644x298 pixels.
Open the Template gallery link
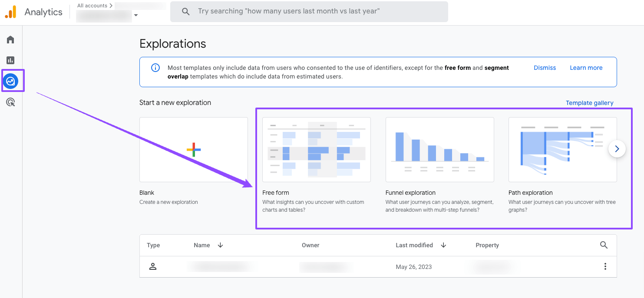click(x=589, y=103)
